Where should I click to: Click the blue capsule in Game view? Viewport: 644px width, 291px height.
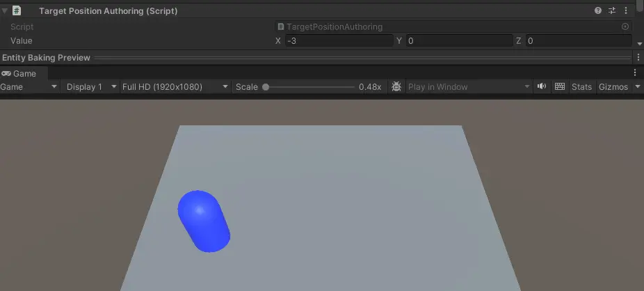[204, 221]
